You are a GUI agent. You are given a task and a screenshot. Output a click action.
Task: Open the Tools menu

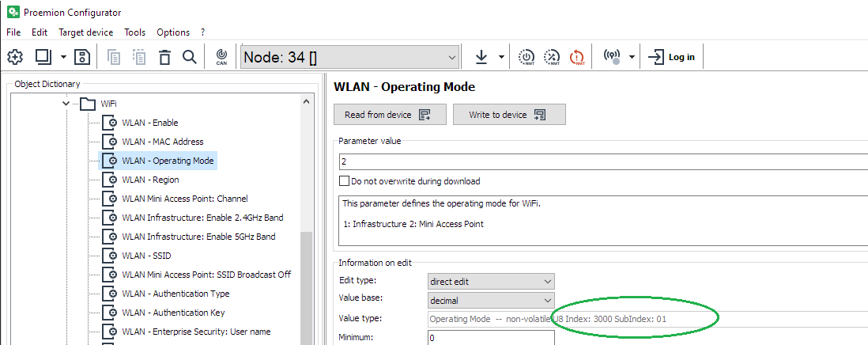(x=134, y=32)
